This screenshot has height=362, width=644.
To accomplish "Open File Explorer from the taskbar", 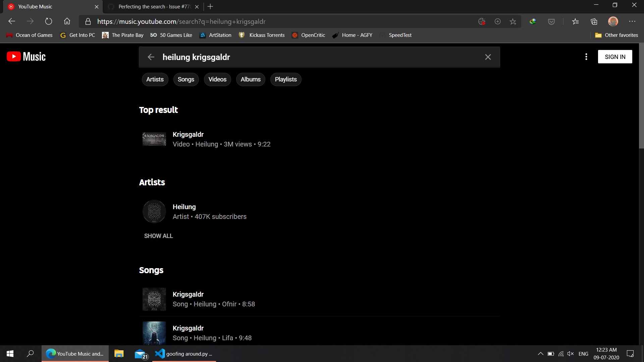I will (x=119, y=354).
